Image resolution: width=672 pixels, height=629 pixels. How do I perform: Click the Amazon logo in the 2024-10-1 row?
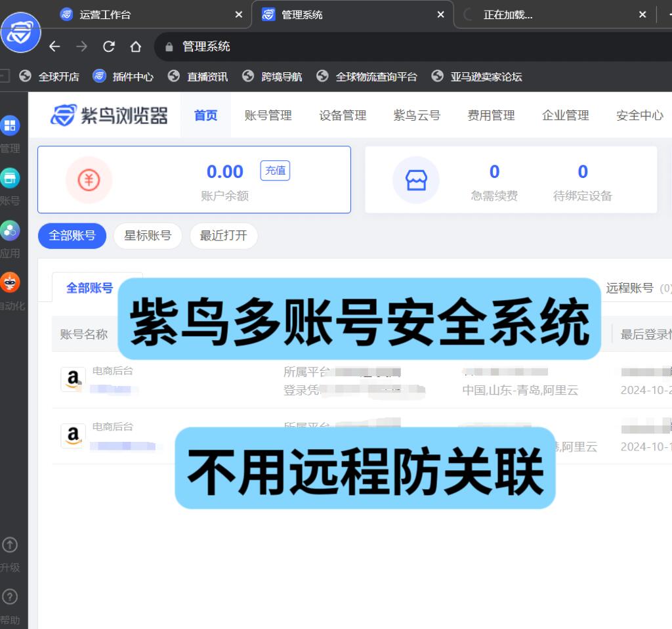click(x=73, y=435)
